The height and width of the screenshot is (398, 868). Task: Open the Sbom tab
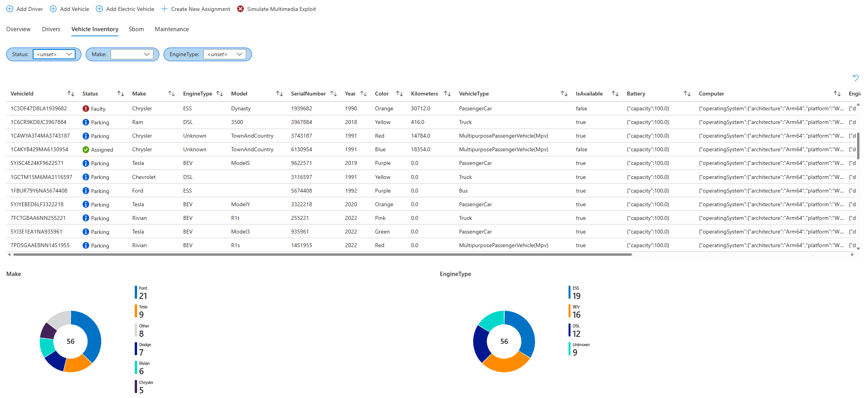[x=136, y=29]
